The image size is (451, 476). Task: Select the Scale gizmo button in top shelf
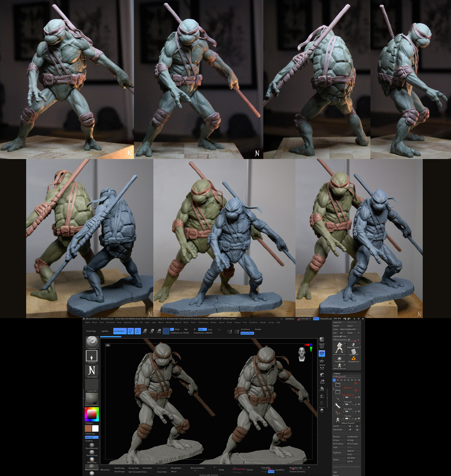tap(152, 331)
